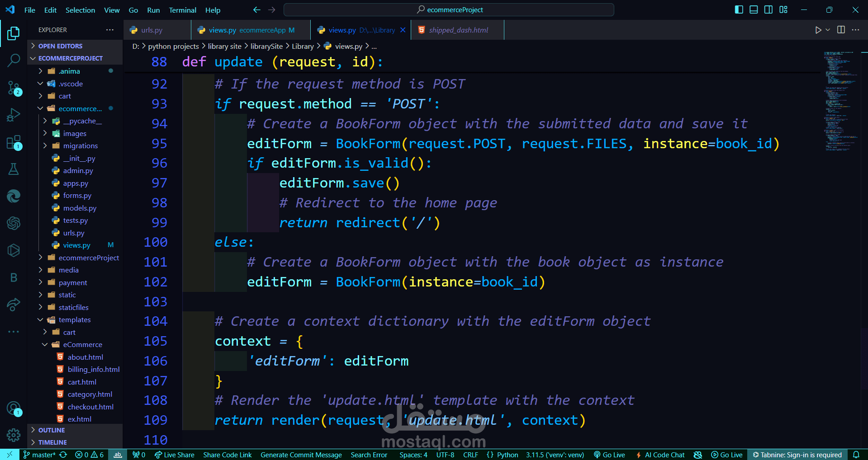Open the File menu
This screenshot has width=868, height=460.
tap(30, 10)
